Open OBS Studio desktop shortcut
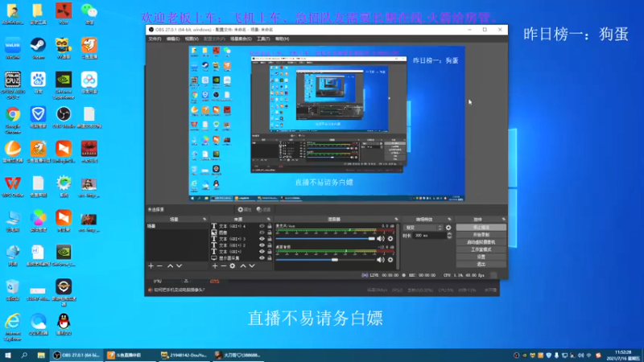The height and width of the screenshot is (362, 644). pos(64,117)
